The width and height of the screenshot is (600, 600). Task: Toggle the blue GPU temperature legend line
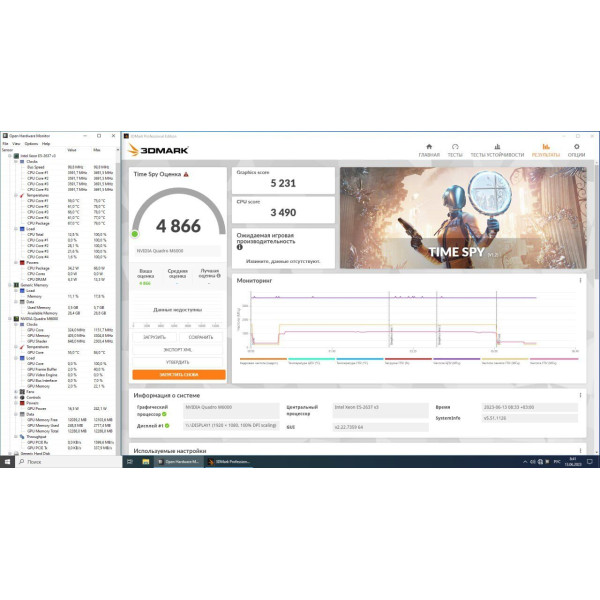360,361
